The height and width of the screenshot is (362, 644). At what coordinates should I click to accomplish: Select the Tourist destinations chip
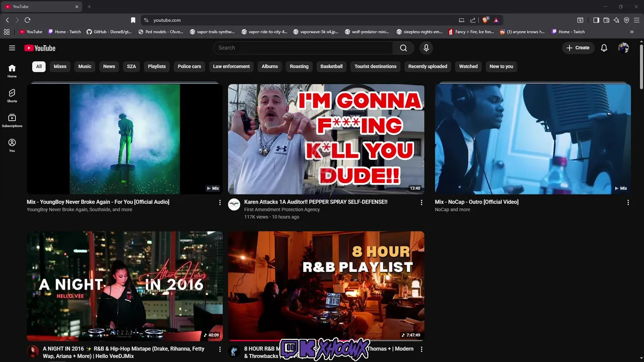375,66
